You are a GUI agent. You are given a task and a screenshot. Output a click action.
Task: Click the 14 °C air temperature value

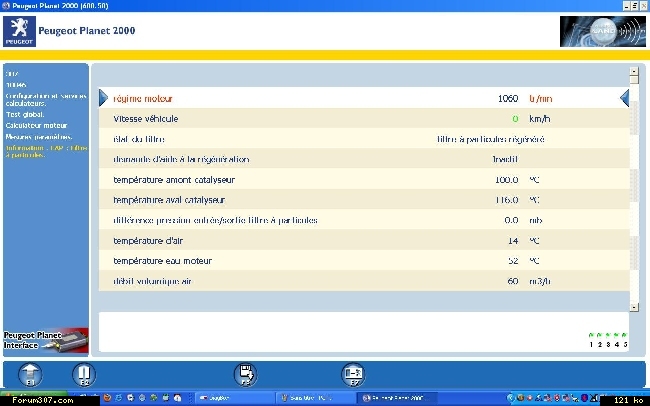pyautogui.click(x=513, y=241)
